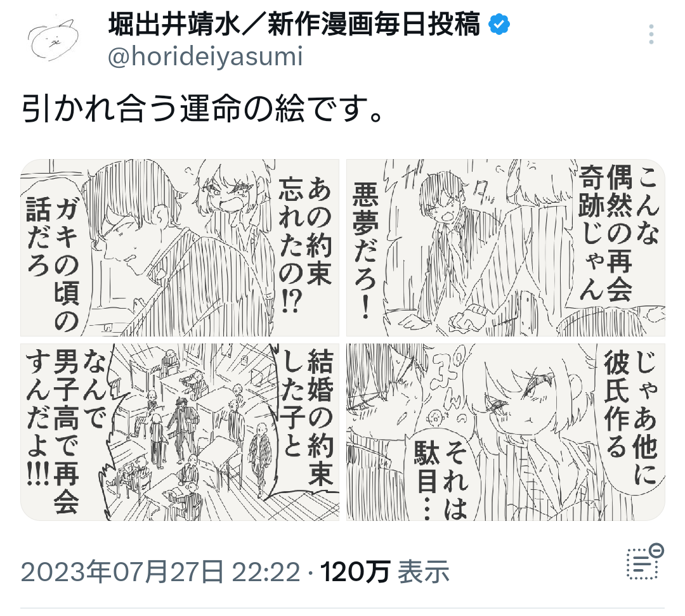
Task: Click the blue verified badge icon
Action: (x=499, y=24)
